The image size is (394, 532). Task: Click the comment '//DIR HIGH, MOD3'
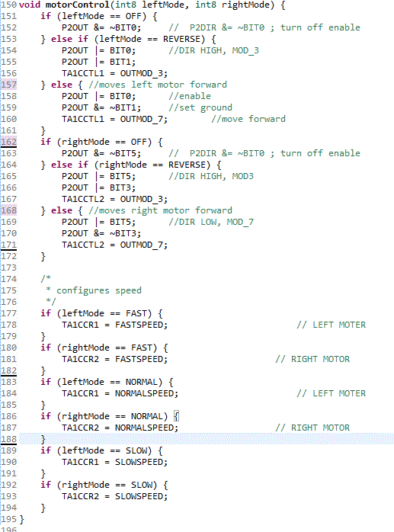point(211,176)
